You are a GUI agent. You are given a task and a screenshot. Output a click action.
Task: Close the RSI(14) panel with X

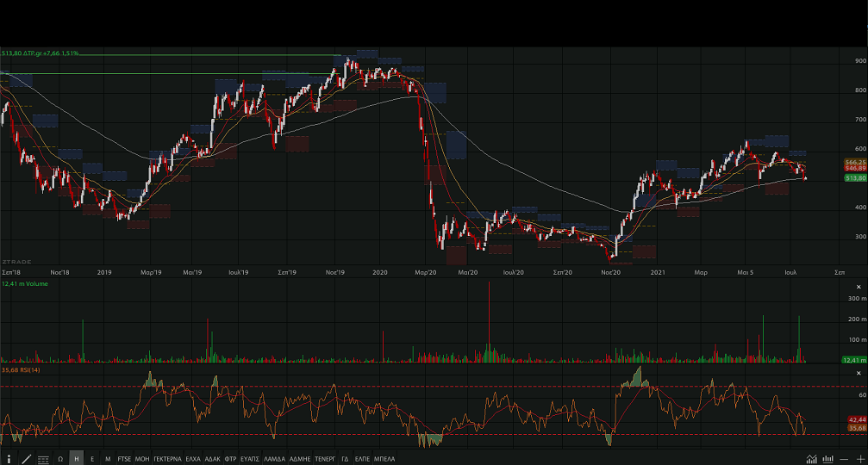pyautogui.click(x=859, y=372)
